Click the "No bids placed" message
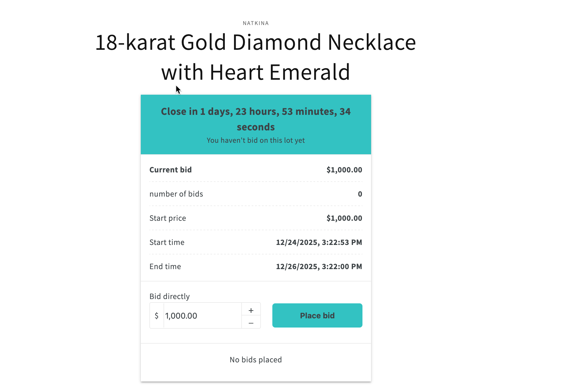The image size is (585, 392). pos(256,360)
